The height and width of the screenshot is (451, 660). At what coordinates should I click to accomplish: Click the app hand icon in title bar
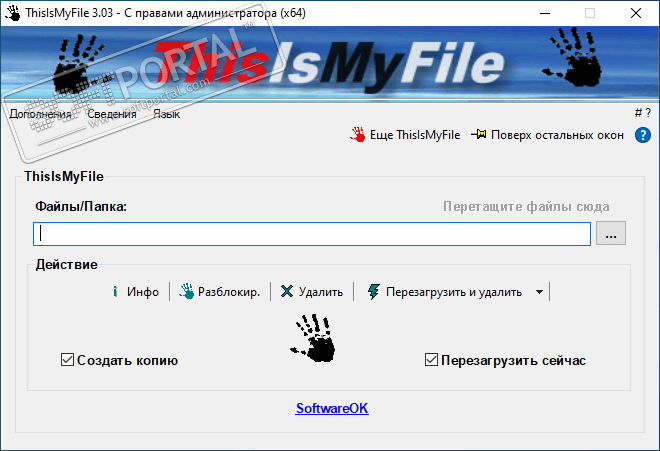tap(13, 13)
